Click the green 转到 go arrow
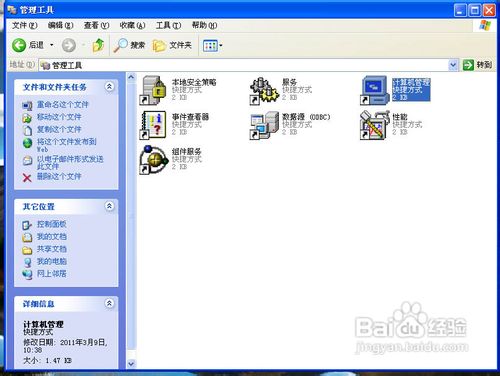500x376 pixels. [468, 65]
